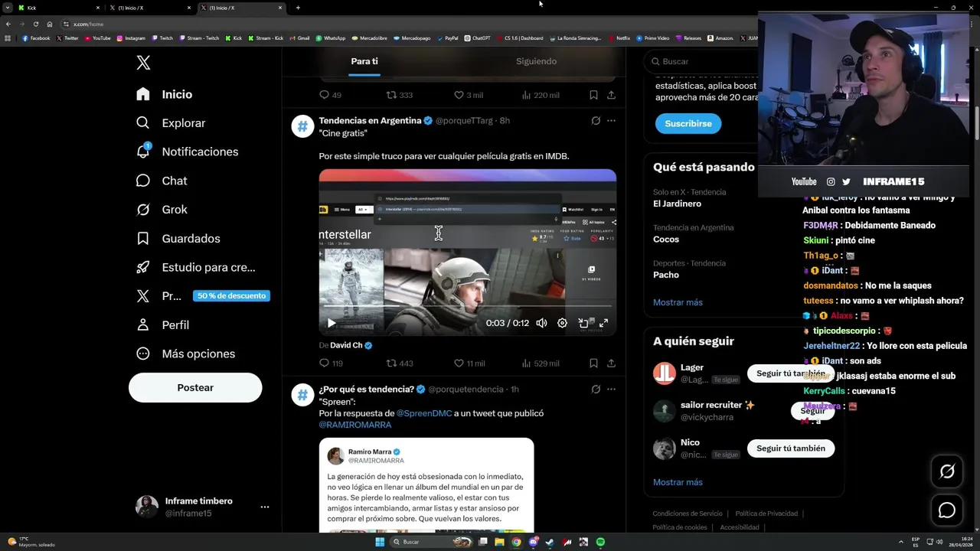Go to Inicio in the sidebar

tap(164, 94)
